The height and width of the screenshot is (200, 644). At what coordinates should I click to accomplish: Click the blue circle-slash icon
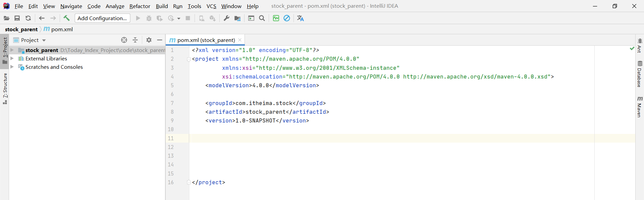[x=287, y=18]
